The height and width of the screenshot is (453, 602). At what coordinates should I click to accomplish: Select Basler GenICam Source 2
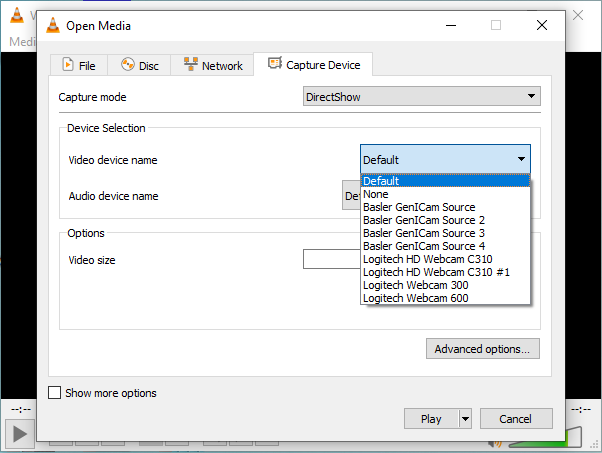[445, 220]
